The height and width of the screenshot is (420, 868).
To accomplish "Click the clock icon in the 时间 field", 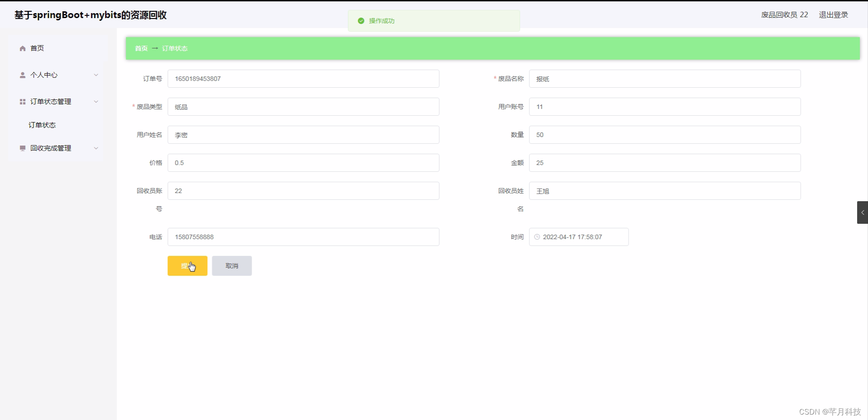I will 537,236.
